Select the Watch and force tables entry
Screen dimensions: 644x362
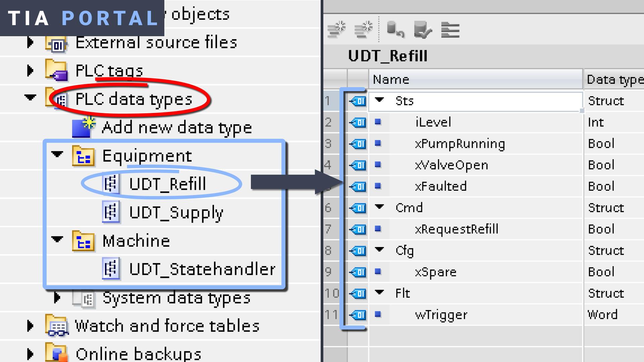tap(167, 326)
